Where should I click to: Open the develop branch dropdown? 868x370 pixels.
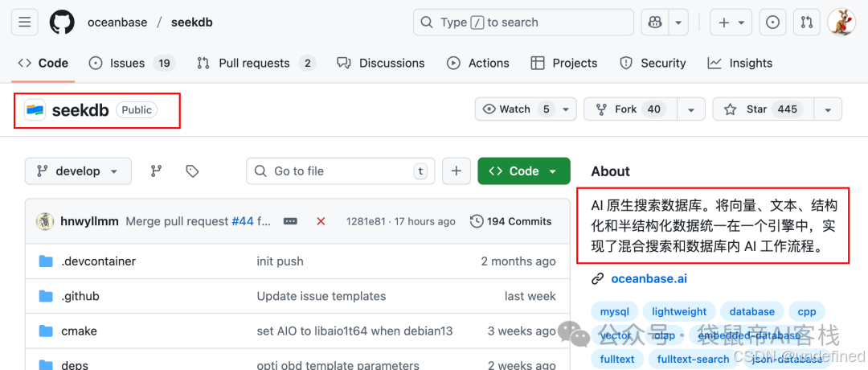[78, 171]
